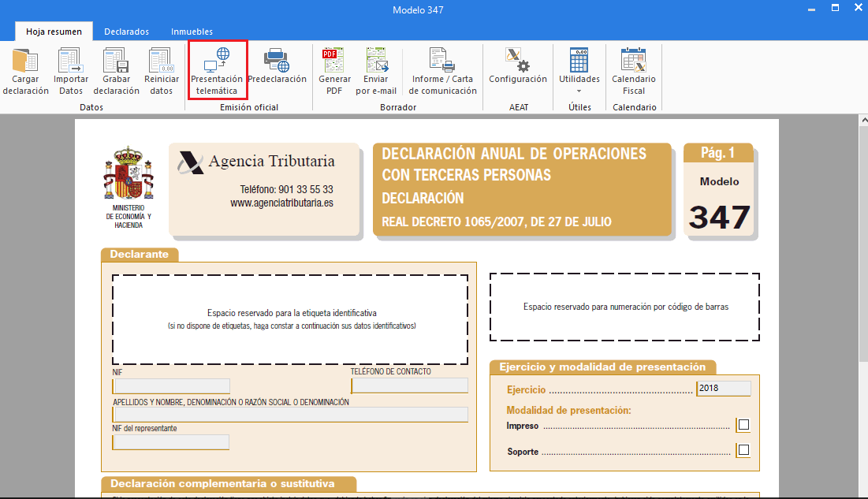Switch to the Declarados tab
Image resolution: width=868 pixels, height=499 pixels.
pos(126,32)
